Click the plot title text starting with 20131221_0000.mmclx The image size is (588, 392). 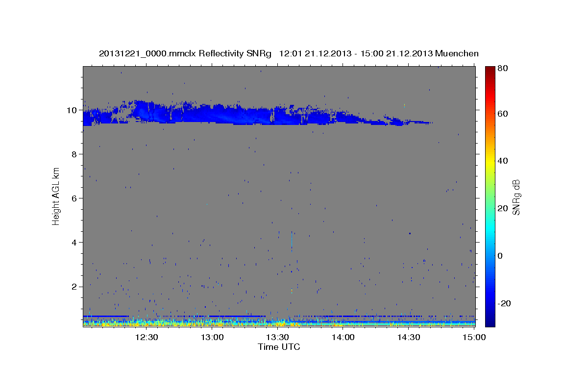(x=289, y=53)
